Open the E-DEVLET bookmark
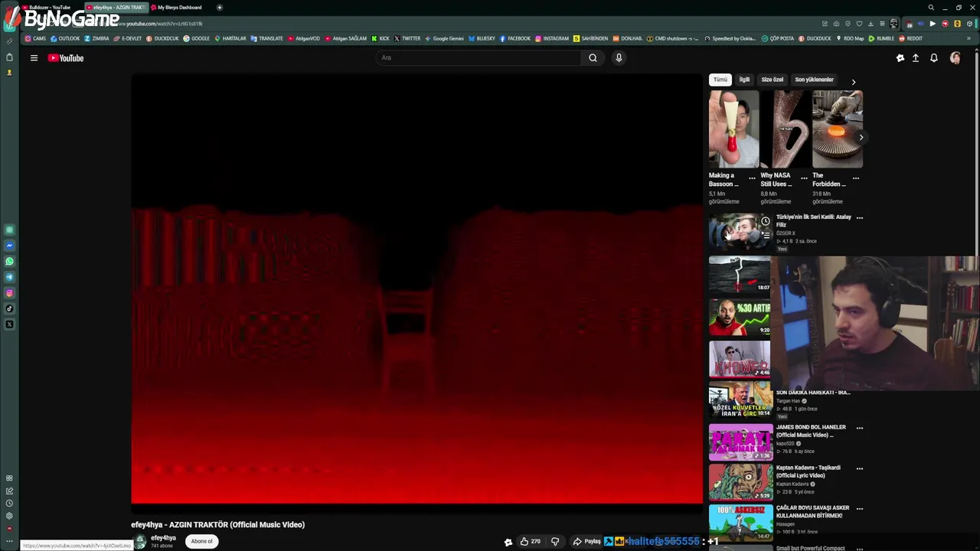This screenshot has height=551, width=980. pyautogui.click(x=127, y=38)
